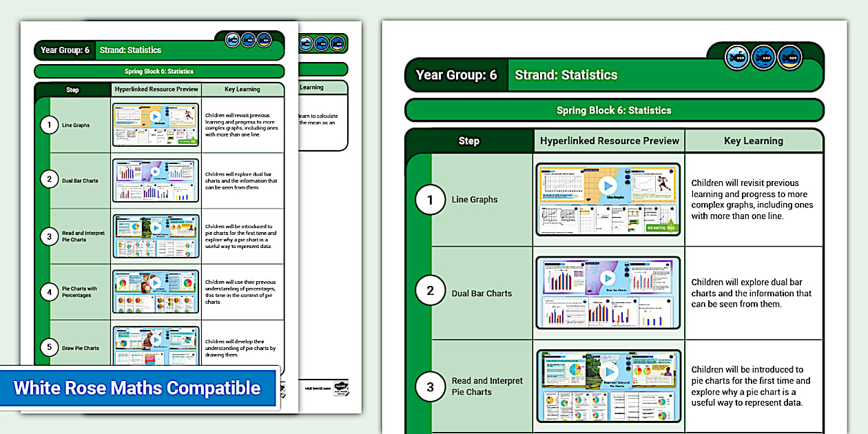Play the Read and Interpret Pie Charts video
Viewport: 868px width, 434px height.
pyautogui.click(x=608, y=371)
